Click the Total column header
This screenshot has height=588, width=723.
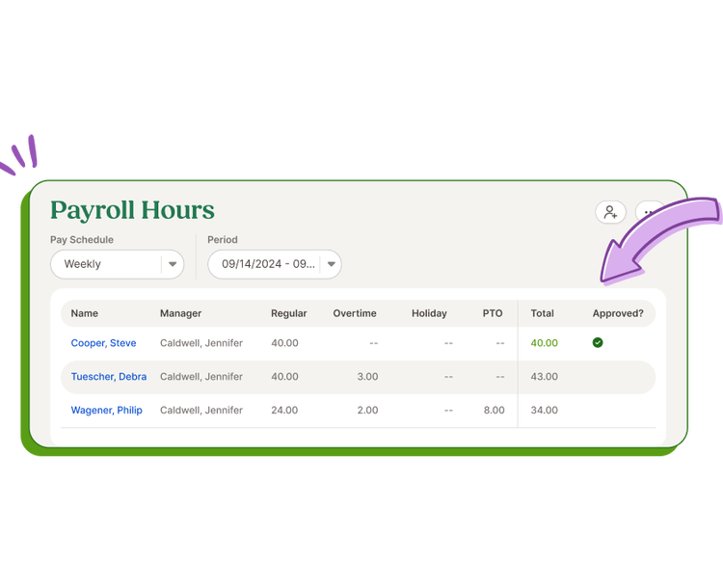tap(542, 313)
